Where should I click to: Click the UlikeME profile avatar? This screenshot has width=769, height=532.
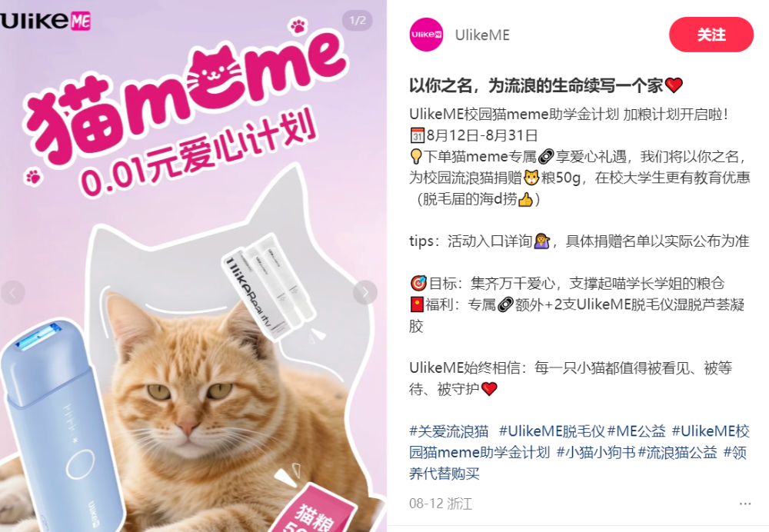point(426,35)
